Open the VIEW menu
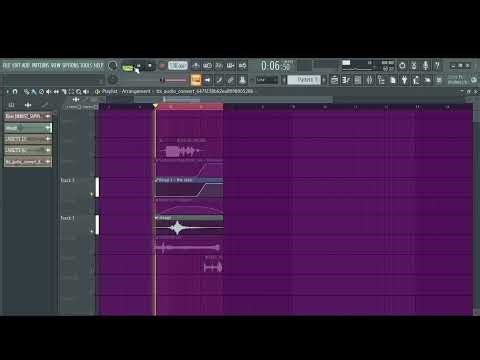This screenshot has height=360, width=480. 56,65
